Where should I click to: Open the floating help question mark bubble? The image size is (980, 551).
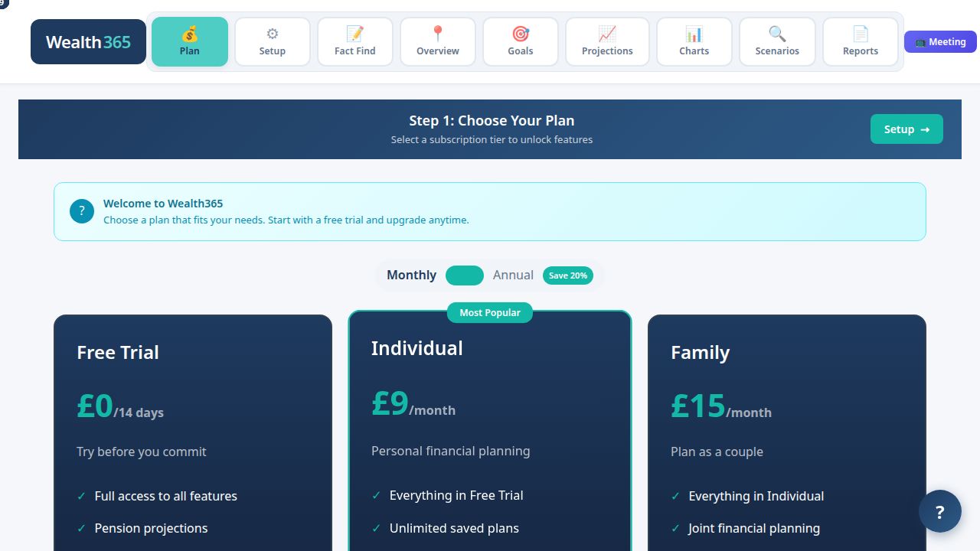click(x=939, y=511)
